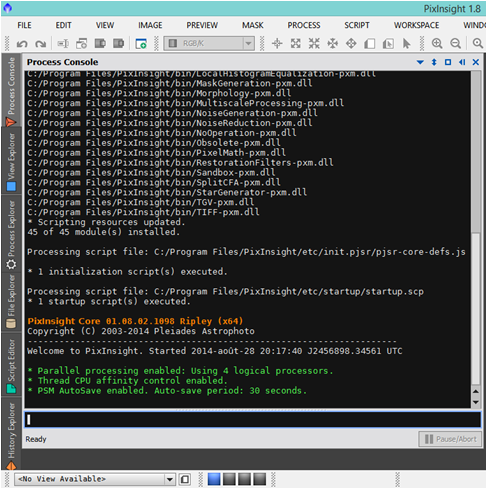Select the diamond move/center tool icon
The height and width of the screenshot is (489, 487).
coord(351,43)
